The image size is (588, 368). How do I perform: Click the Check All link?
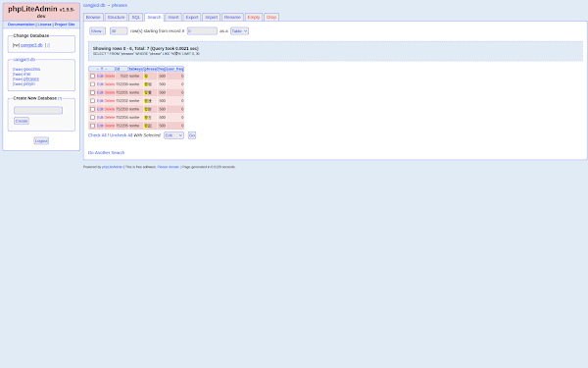click(97, 135)
